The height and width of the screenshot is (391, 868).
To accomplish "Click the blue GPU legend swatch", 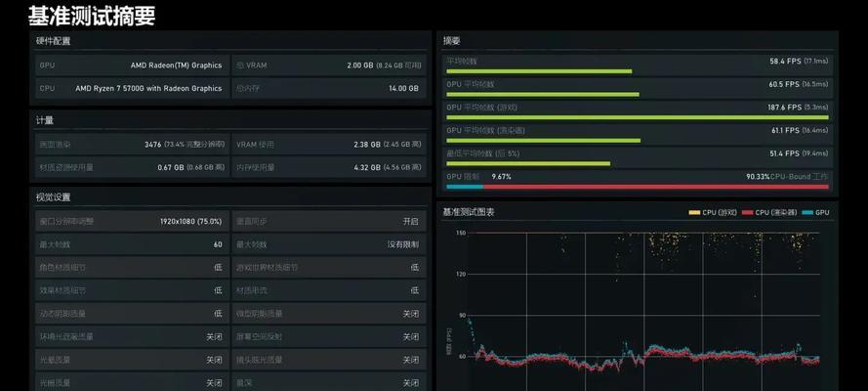I will pyautogui.click(x=807, y=213).
